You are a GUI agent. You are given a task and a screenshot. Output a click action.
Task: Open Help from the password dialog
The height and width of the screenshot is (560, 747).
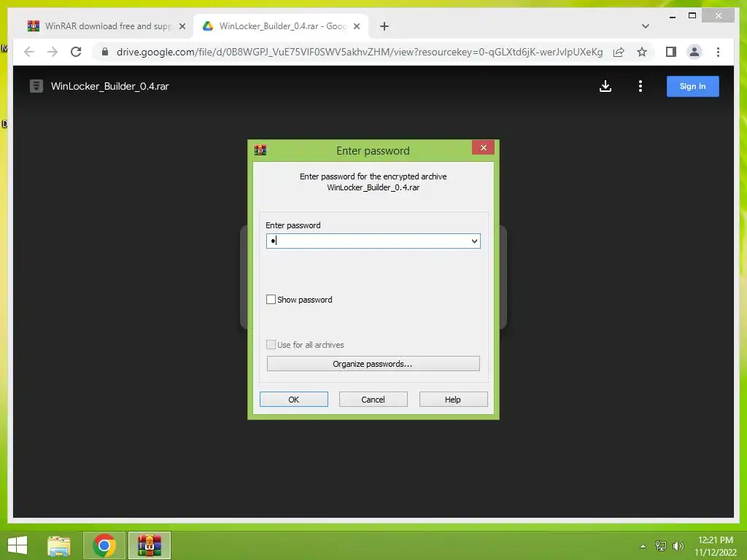(453, 399)
